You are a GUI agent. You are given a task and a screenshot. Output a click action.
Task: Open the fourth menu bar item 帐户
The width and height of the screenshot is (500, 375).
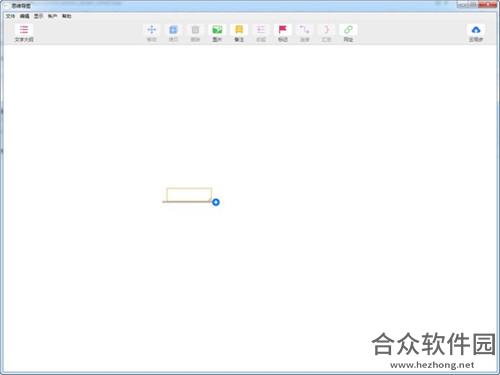point(52,16)
